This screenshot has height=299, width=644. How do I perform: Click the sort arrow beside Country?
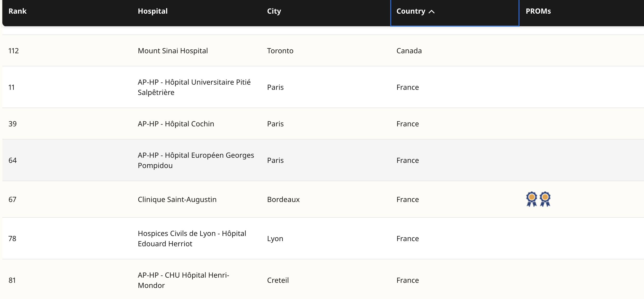point(432,12)
